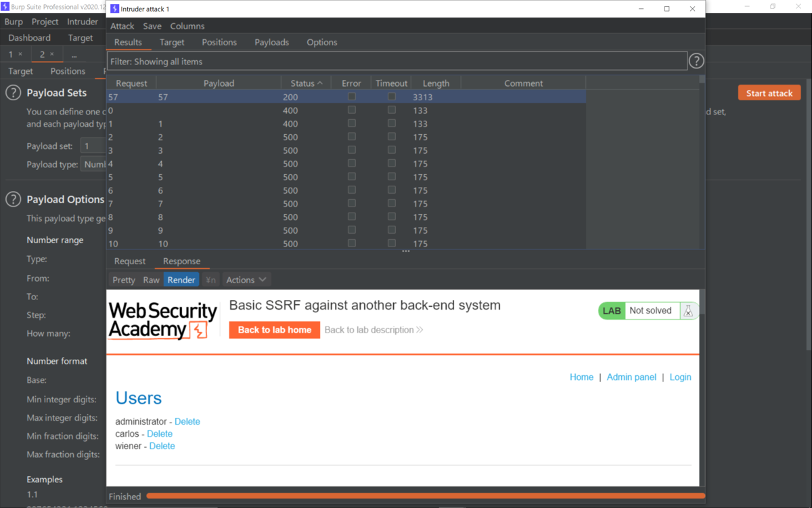Toggle Error checkbox for request 0
Image resolution: width=812 pixels, height=508 pixels.
[351, 110]
